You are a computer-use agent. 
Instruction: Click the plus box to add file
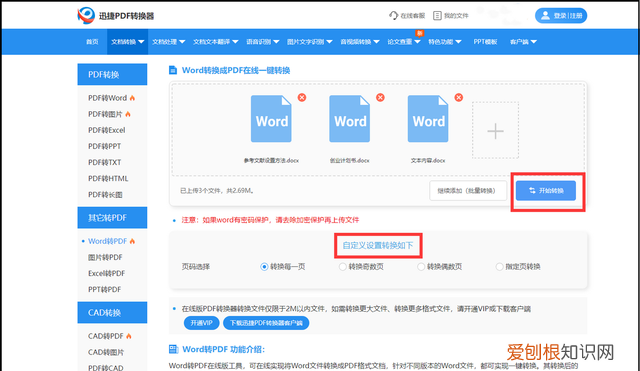495,130
